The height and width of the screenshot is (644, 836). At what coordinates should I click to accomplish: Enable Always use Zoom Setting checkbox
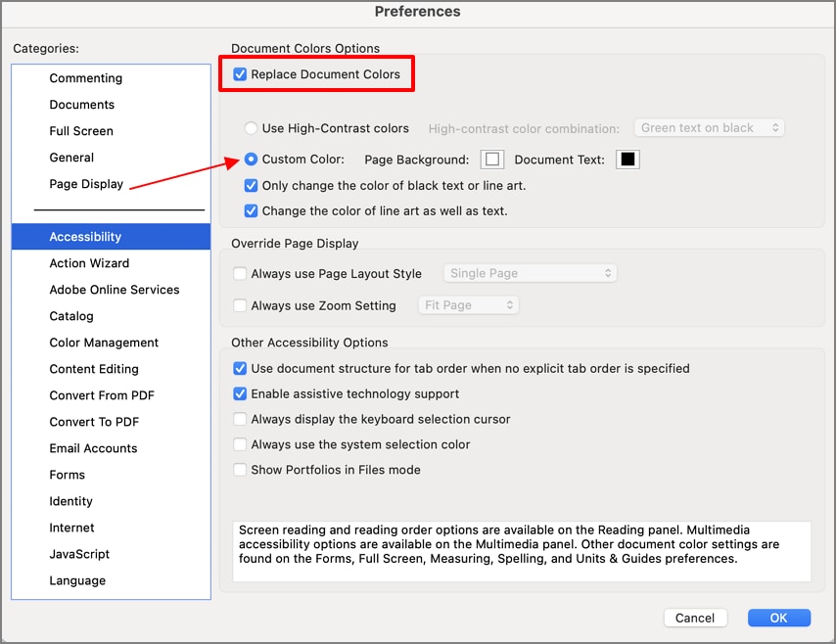(x=240, y=305)
